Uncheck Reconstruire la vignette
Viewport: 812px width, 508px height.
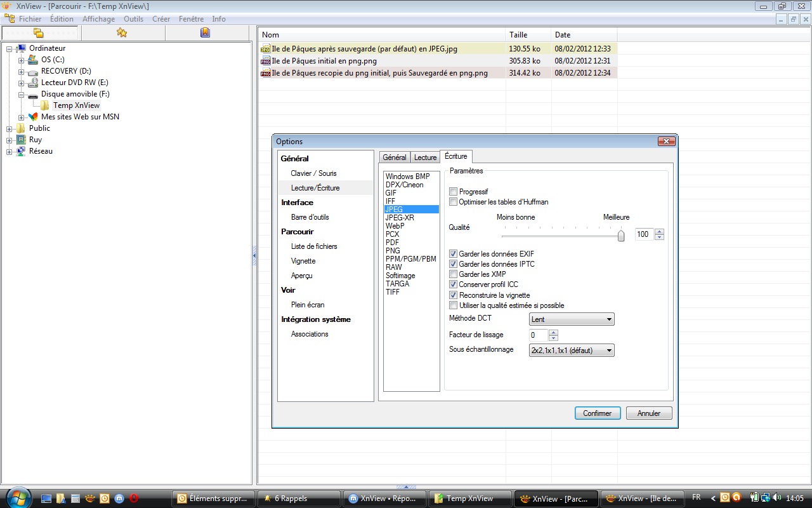click(x=453, y=295)
